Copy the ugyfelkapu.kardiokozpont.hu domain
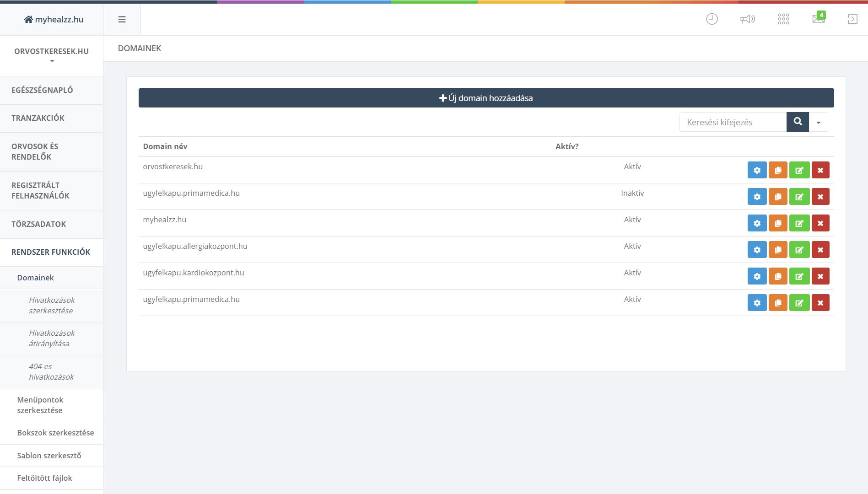868x494 pixels. [x=778, y=276]
